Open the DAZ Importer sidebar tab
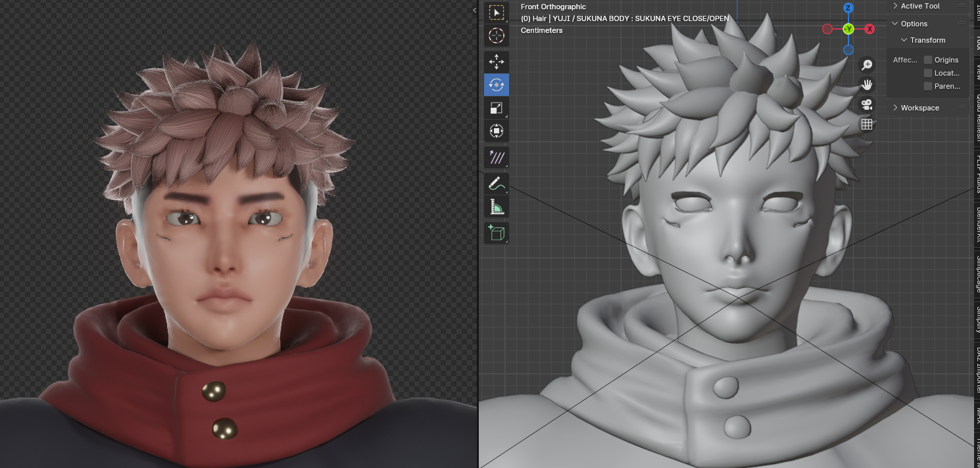The image size is (980, 468). click(x=977, y=371)
